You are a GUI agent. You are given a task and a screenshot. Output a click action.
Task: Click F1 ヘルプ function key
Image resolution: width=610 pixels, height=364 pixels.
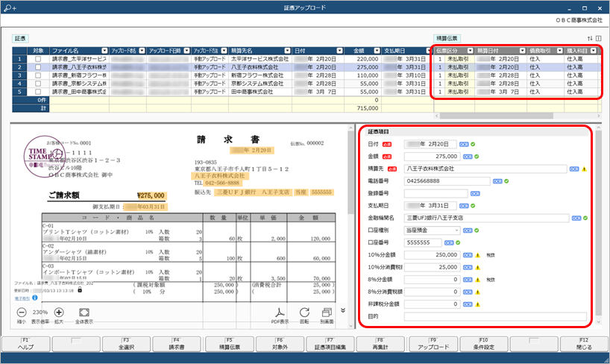point(26,344)
